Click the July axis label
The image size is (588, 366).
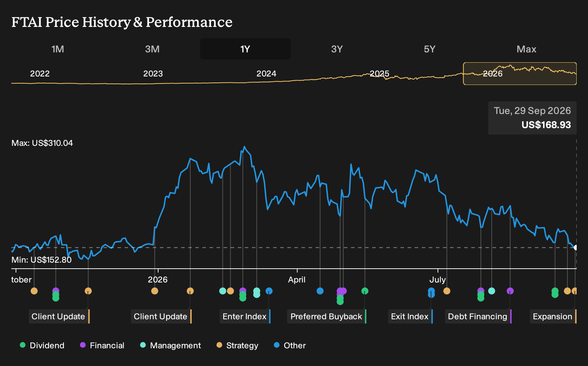(437, 280)
